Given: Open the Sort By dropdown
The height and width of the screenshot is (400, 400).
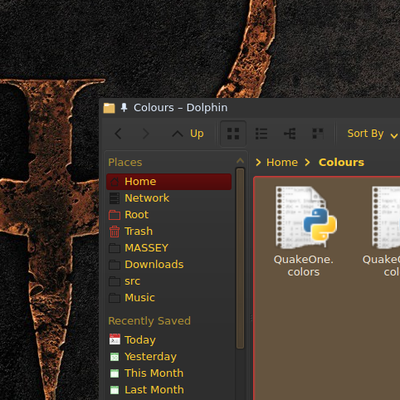Looking at the screenshot, I should click(372, 134).
